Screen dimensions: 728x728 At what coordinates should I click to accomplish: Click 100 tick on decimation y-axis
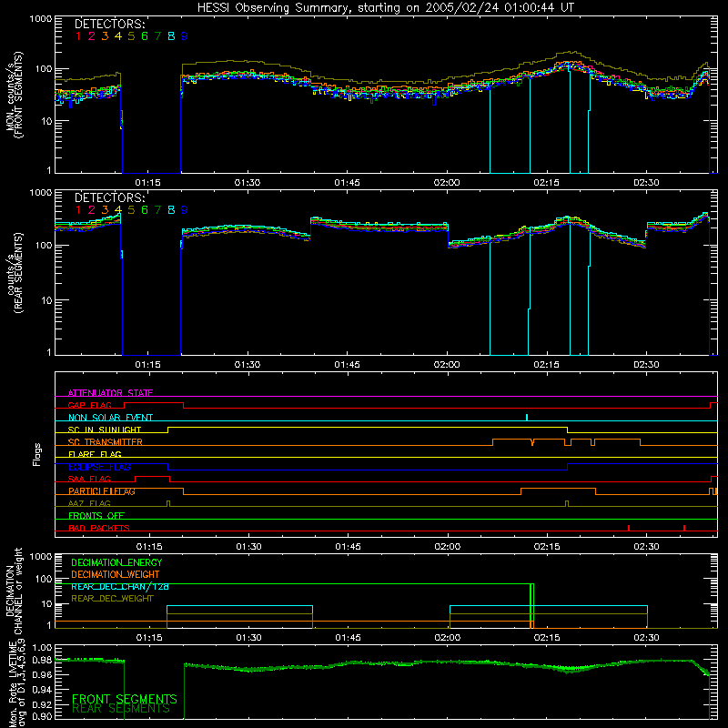click(x=45, y=579)
